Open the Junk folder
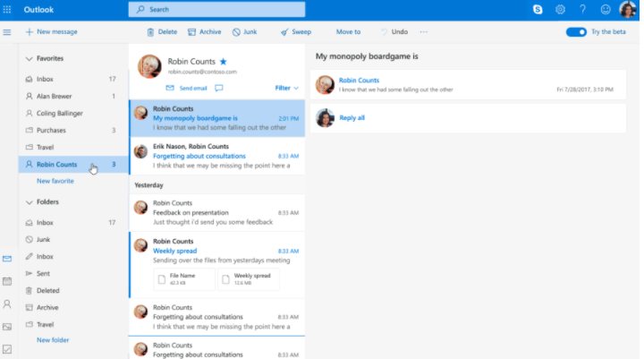This screenshot has width=644, height=359. click(x=73, y=240)
